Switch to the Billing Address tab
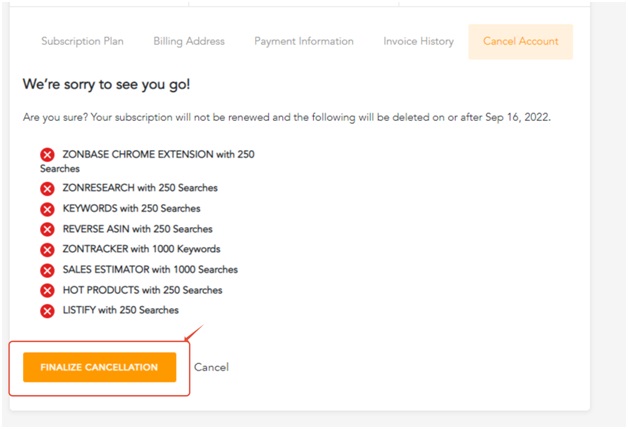The height and width of the screenshot is (429, 628). (189, 41)
